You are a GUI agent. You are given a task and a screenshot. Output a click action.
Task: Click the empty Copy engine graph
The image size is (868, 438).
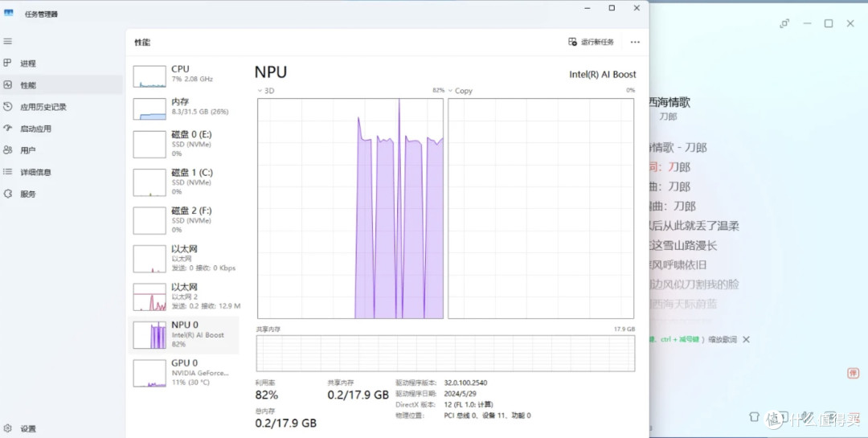[541, 208]
